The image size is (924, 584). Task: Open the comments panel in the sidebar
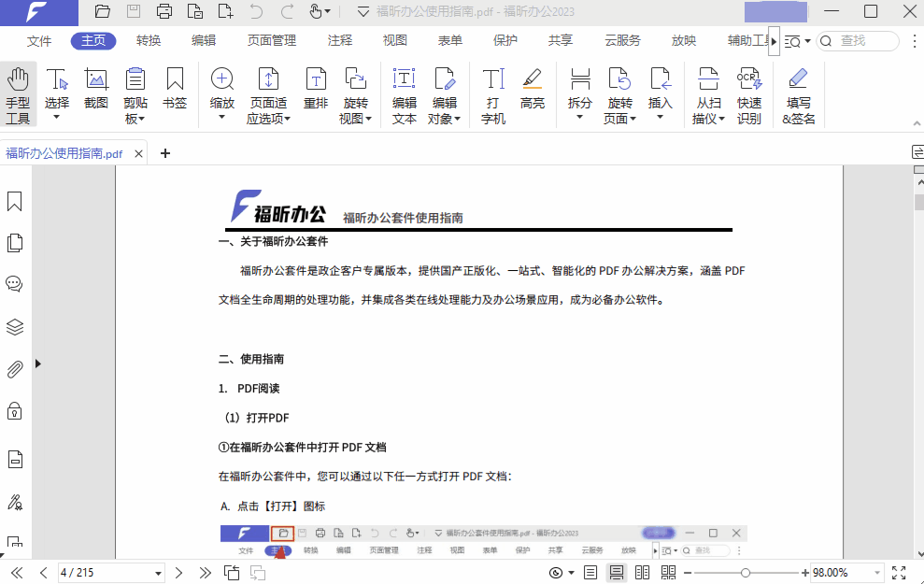(x=14, y=284)
